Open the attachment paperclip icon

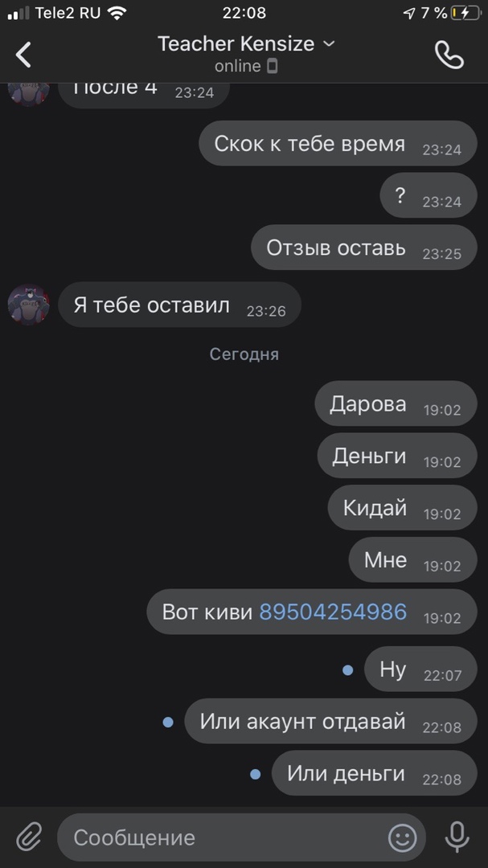pos(29,837)
